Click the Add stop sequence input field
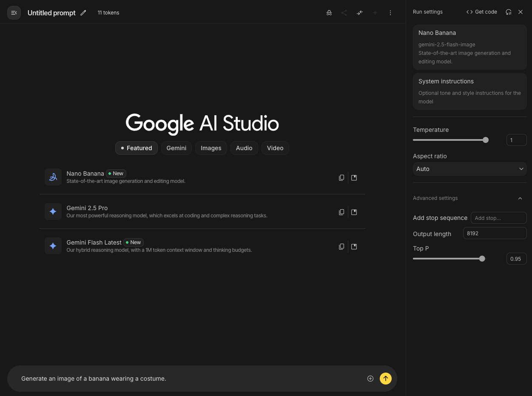This screenshot has width=532, height=396. tap(498, 218)
